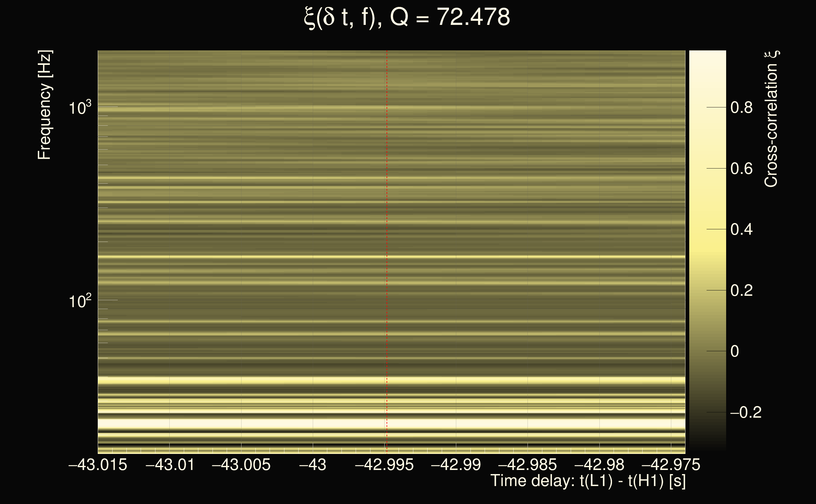
Task: Click the -42.985 time delay tick label
Action: point(527,465)
